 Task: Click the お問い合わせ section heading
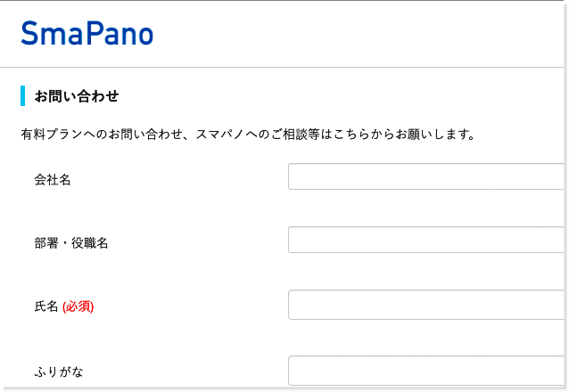click(x=77, y=96)
